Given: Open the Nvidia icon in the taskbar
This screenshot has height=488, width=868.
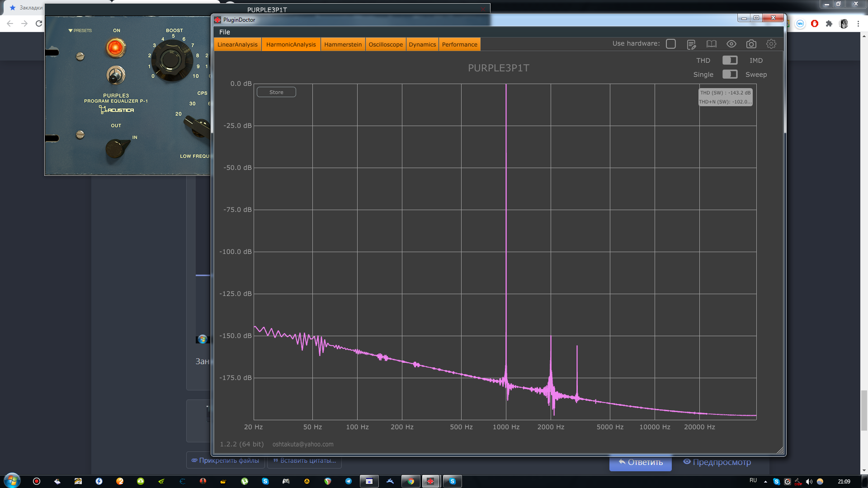Looking at the screenshot, I should click(161, 481).
